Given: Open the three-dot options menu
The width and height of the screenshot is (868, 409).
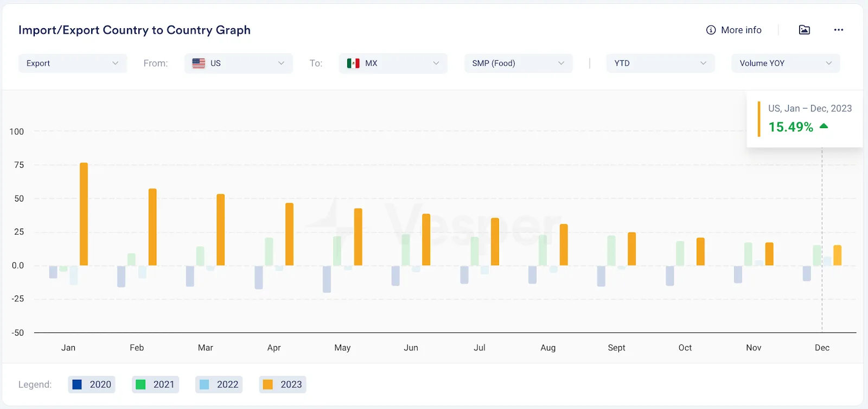Looking at the screenshot, I should tap(839, 30).
